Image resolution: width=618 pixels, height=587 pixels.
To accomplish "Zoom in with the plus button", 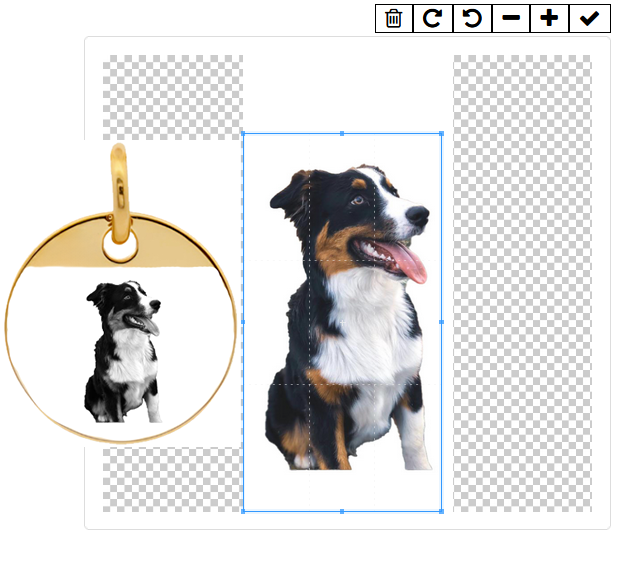I will [550, 19].
